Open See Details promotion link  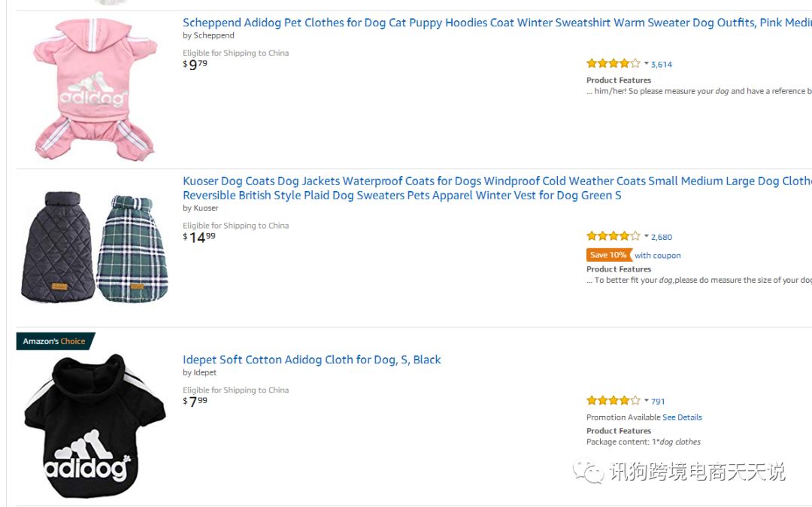coord(682,417)
